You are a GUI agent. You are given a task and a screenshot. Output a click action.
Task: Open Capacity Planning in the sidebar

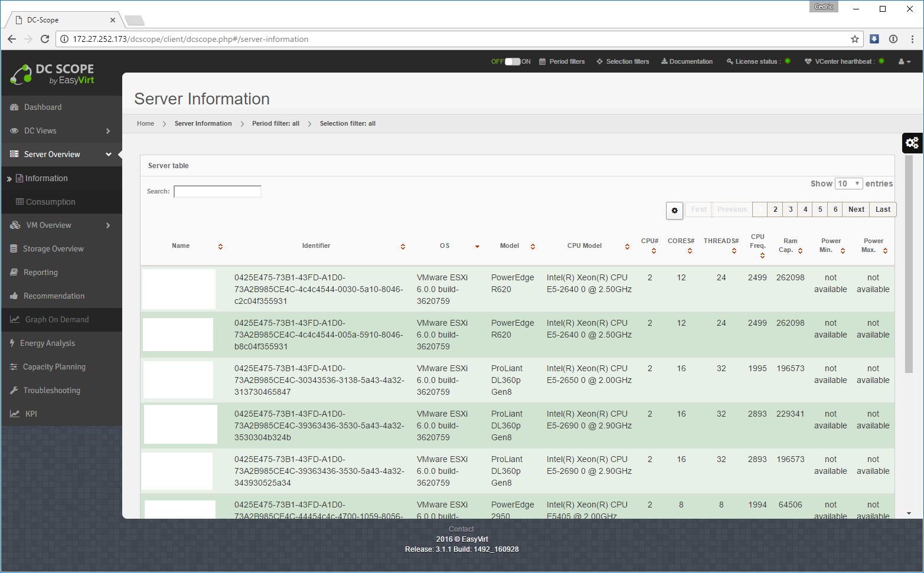pos(54,366)
